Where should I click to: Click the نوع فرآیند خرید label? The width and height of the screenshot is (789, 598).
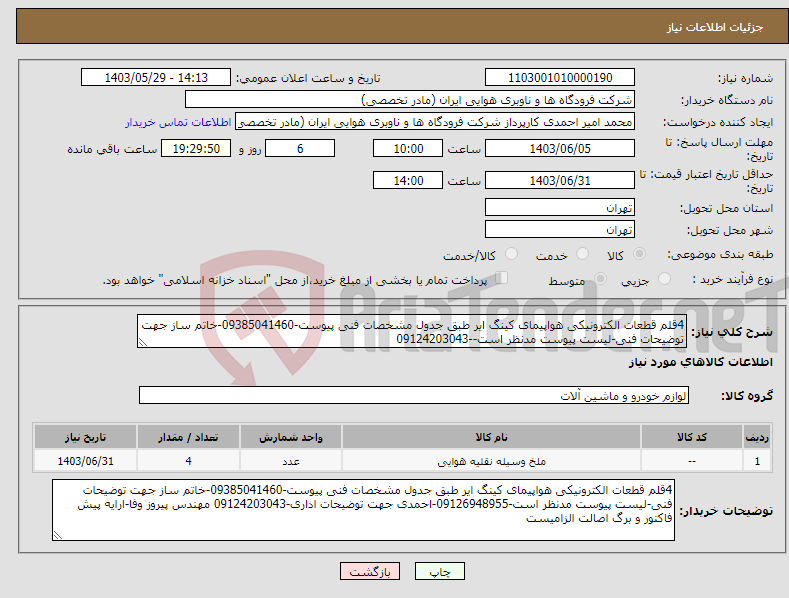[x=733, y=279]
